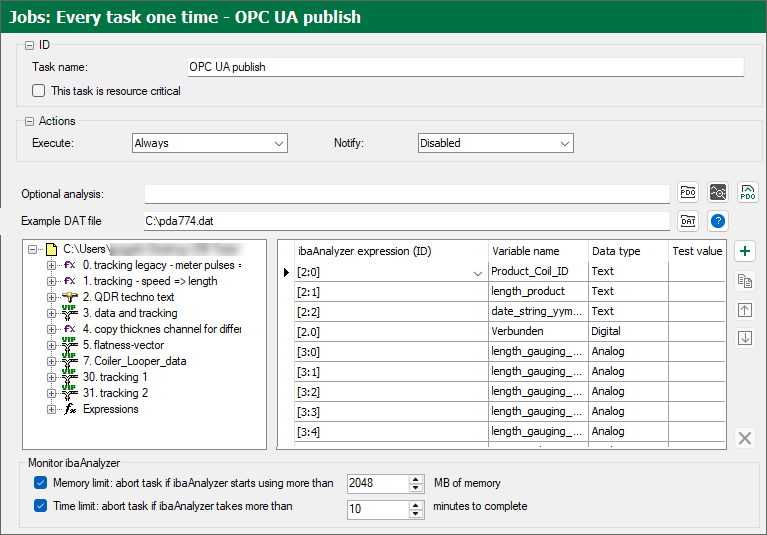
Task: Click the Test value column header
Action: tap(697, 251)
